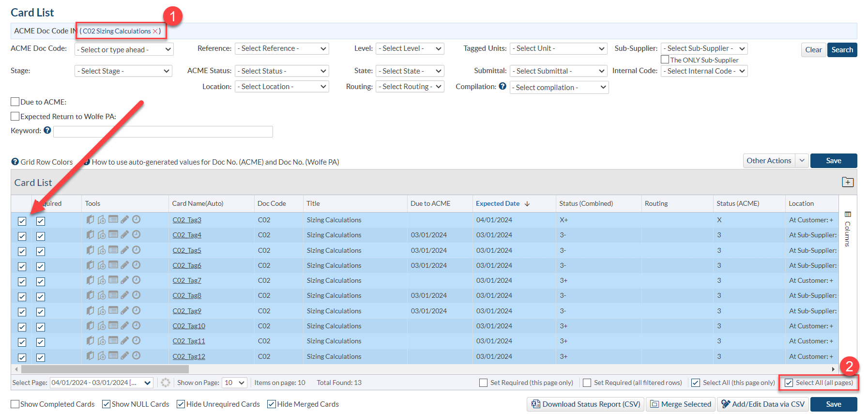Enable the Due to ACME checkbox

coord(15,102)
